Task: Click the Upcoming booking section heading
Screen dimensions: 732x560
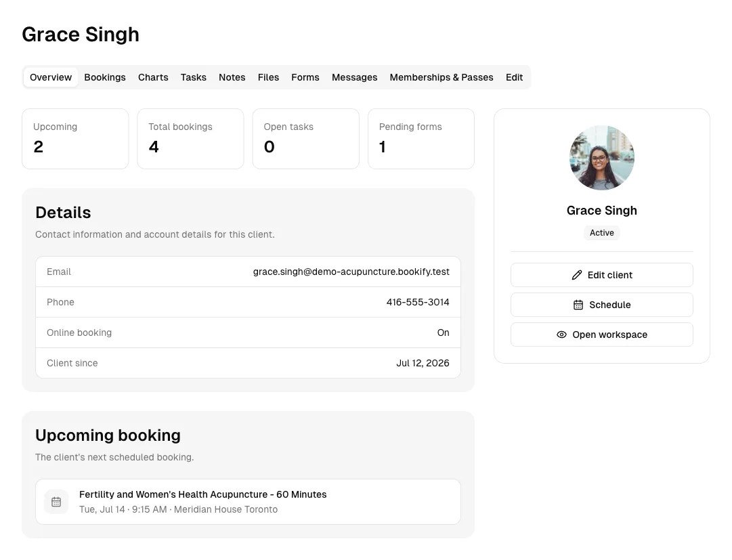Action: pos(108,435)
